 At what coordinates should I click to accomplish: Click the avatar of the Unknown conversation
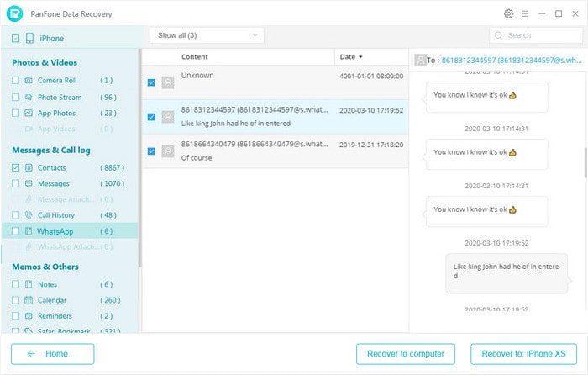pos(168,82)
